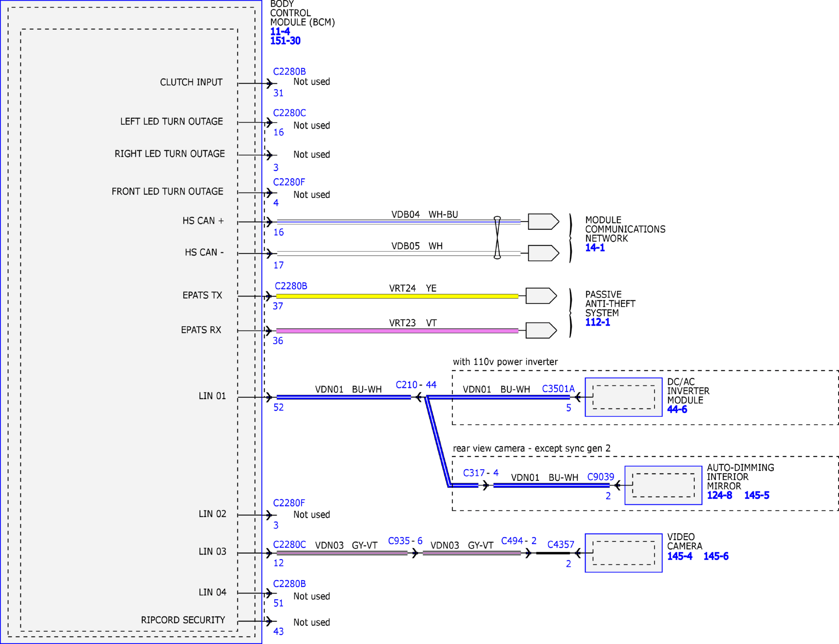
Task: Open Video Camera reference 145-6
Action: pos(716,556)
